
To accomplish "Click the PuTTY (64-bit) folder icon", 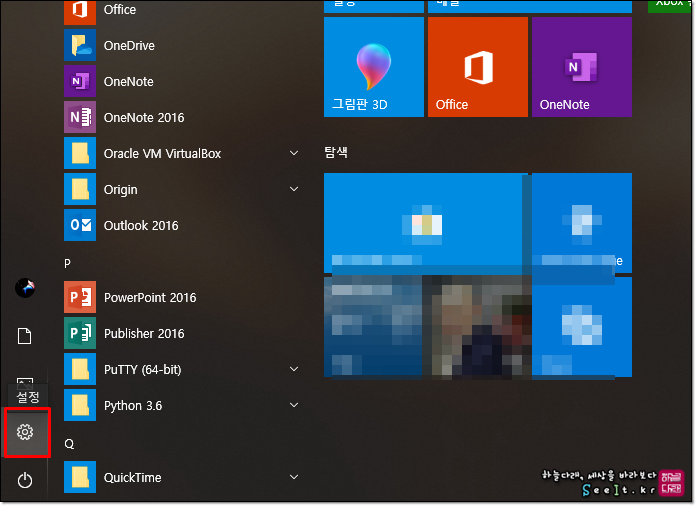I will click(x=80, y=369).
